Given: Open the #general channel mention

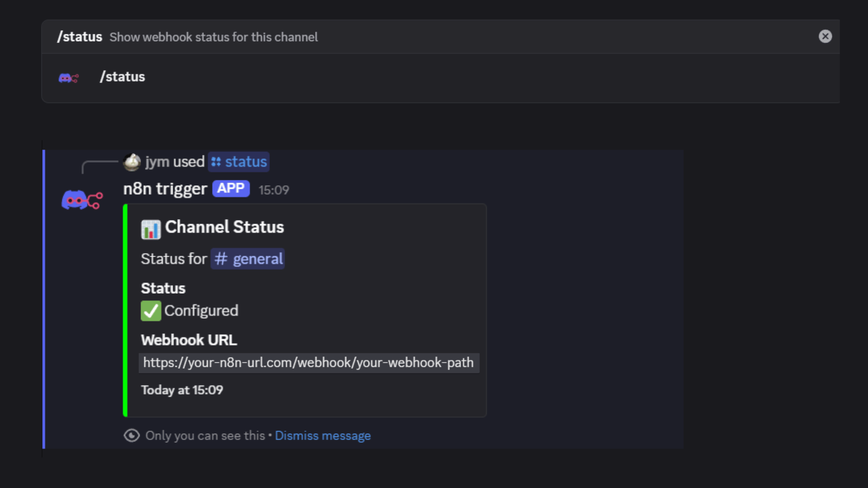Looking at the screenshot, I should (x=248, y=259).
